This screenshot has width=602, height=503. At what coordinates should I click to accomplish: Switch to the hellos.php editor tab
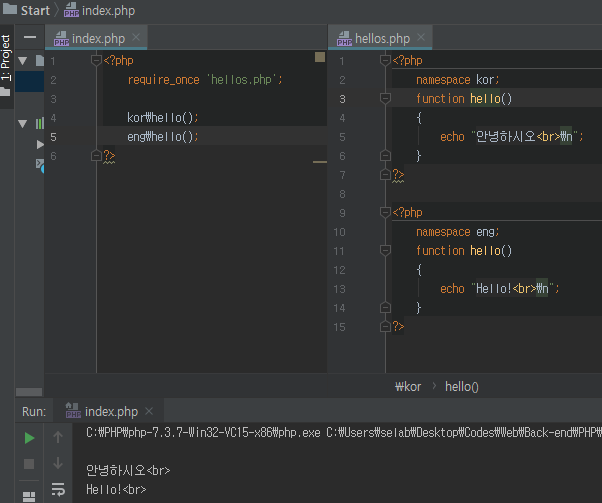382,38
